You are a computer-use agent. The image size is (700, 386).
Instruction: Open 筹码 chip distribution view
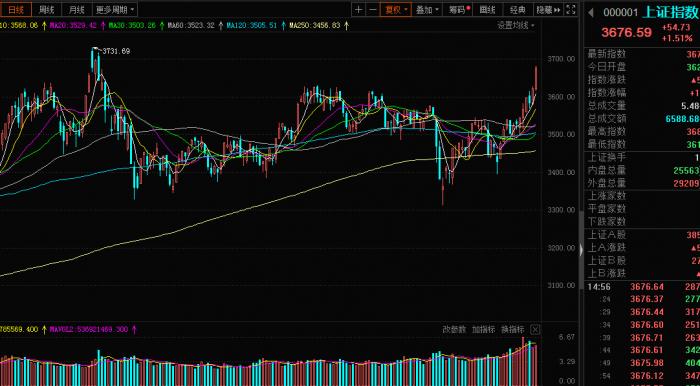point(459,9)
